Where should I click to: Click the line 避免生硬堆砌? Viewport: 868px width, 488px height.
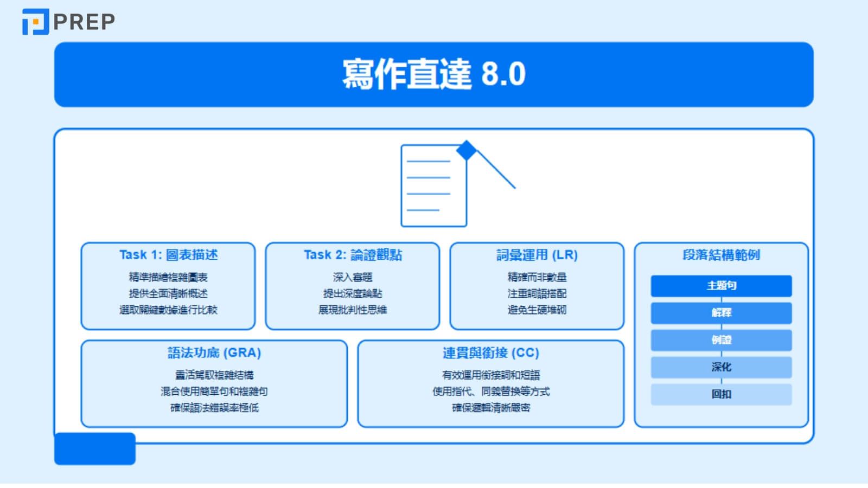tap(537, 310)
